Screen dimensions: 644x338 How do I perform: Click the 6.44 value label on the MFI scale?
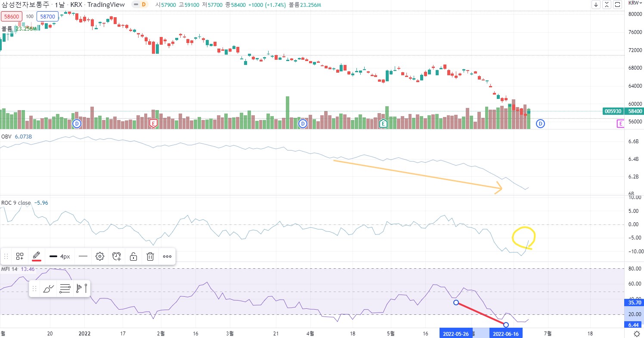(633, 325)
